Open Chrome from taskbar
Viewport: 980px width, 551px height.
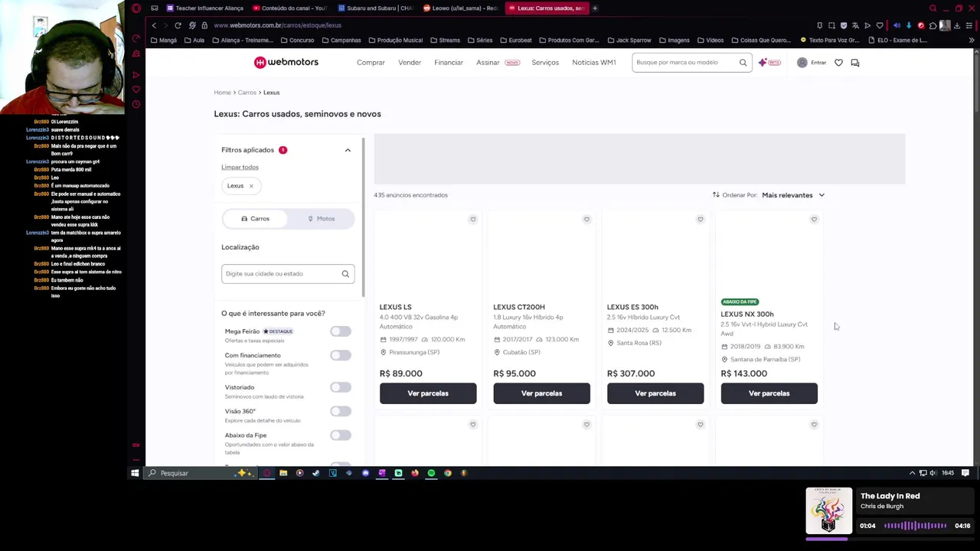click(x=448, y=473)
